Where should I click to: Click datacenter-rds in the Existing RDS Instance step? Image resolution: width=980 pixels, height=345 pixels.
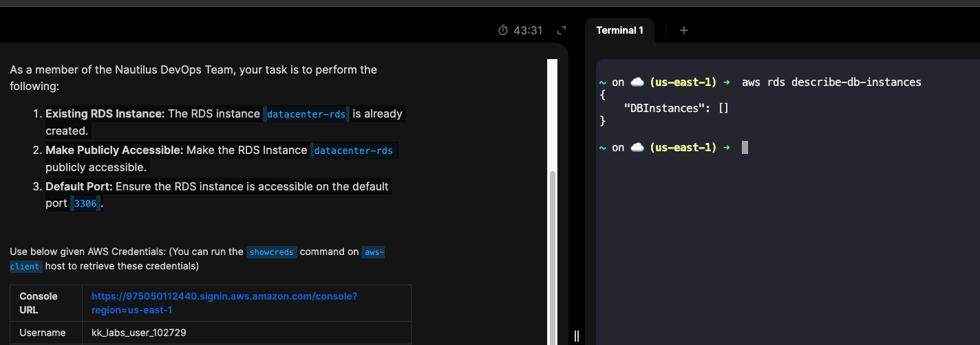[306, 114]
